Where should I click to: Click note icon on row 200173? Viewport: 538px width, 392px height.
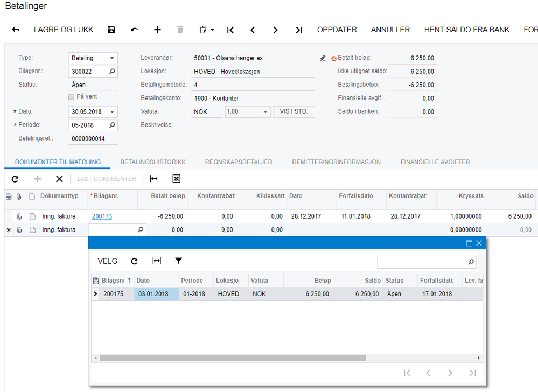32,216
